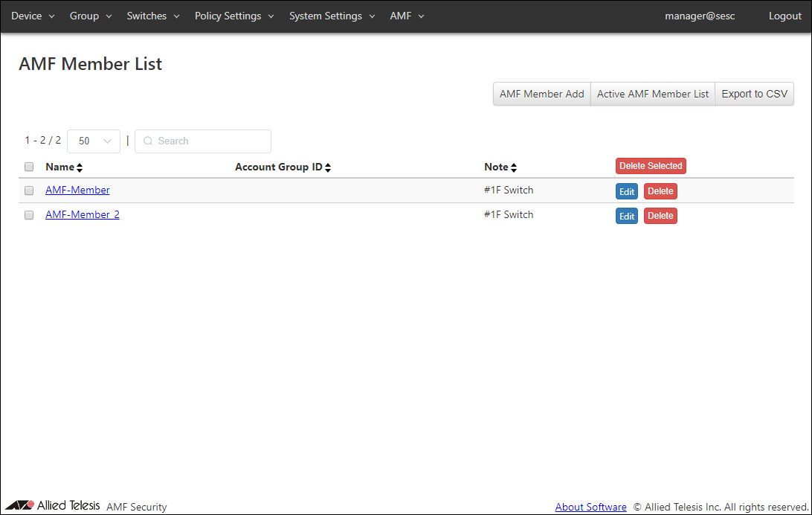812x515 pixels.
Task: Click the Note column sort arrows
Action: (514, 167)
